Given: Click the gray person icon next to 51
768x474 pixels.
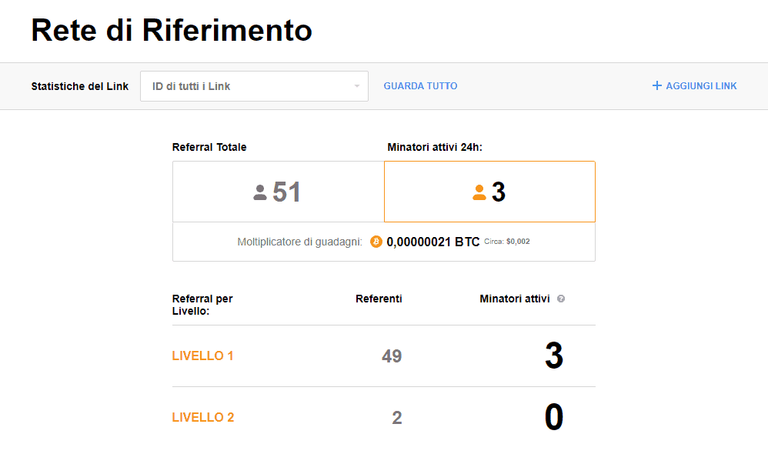Looking at the screenshot, I should (x=260, y=192).
